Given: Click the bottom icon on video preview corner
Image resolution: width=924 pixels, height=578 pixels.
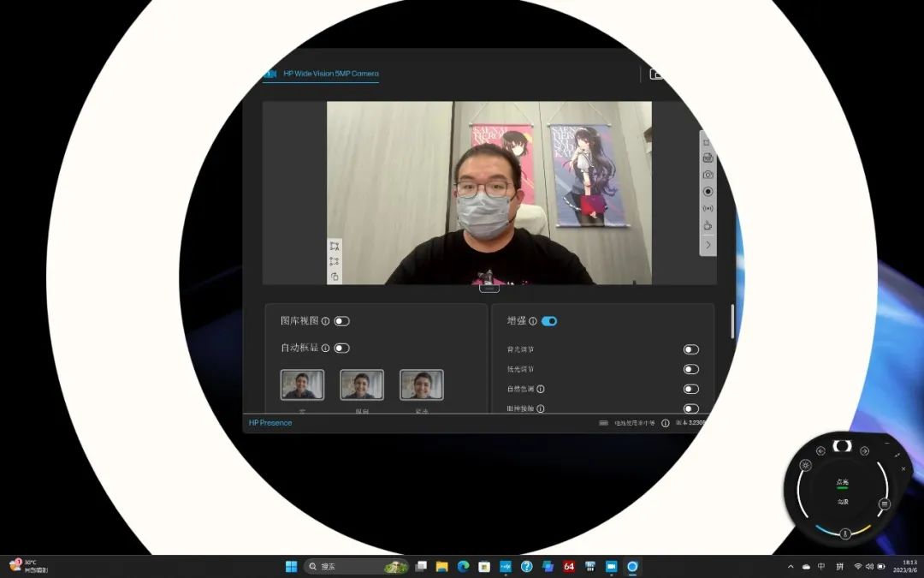Looking at the screenshot, I should pyautogui.click(x=335, y=276).
